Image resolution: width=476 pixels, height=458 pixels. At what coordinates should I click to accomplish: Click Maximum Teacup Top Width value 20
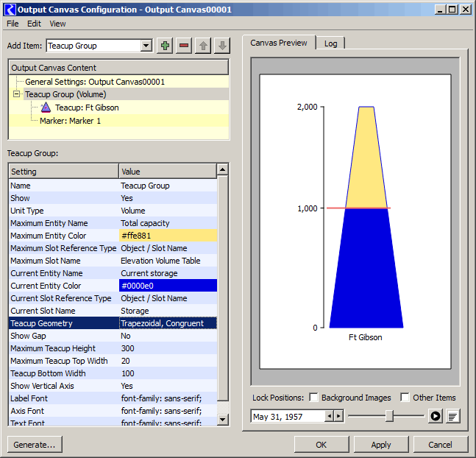click(x=168, y=361)
